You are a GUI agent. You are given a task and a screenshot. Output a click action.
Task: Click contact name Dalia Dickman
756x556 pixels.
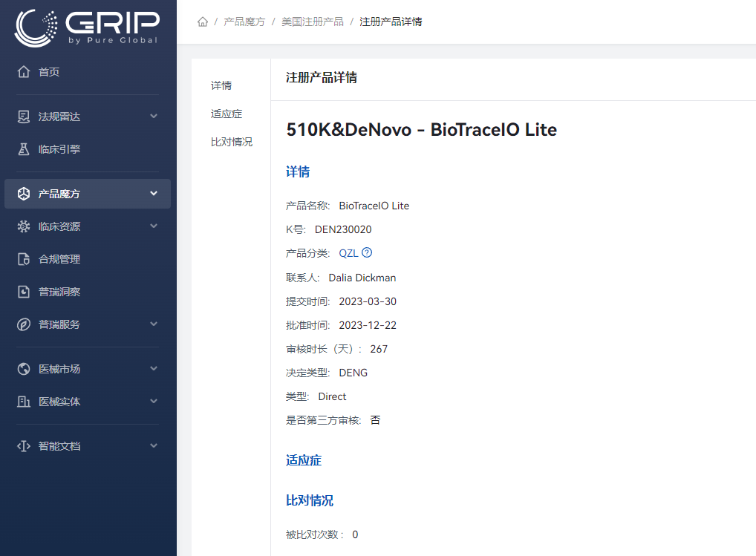(x=362, y=278)
